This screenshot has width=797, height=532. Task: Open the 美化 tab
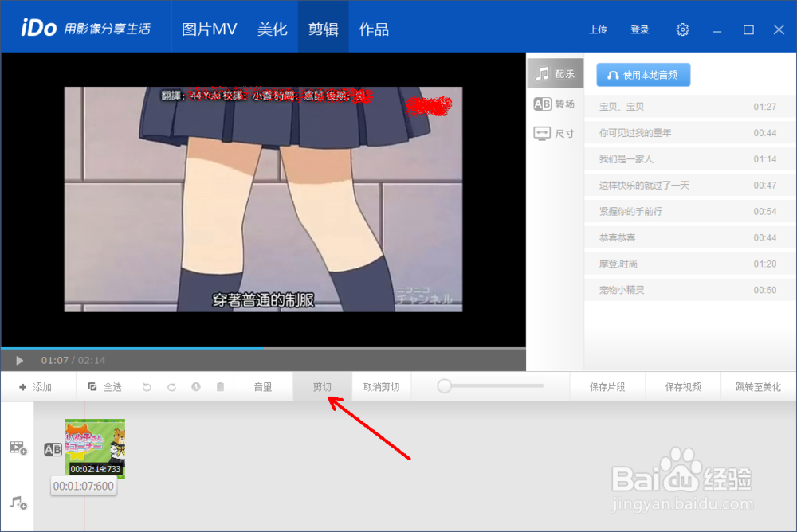pos(272,27)
